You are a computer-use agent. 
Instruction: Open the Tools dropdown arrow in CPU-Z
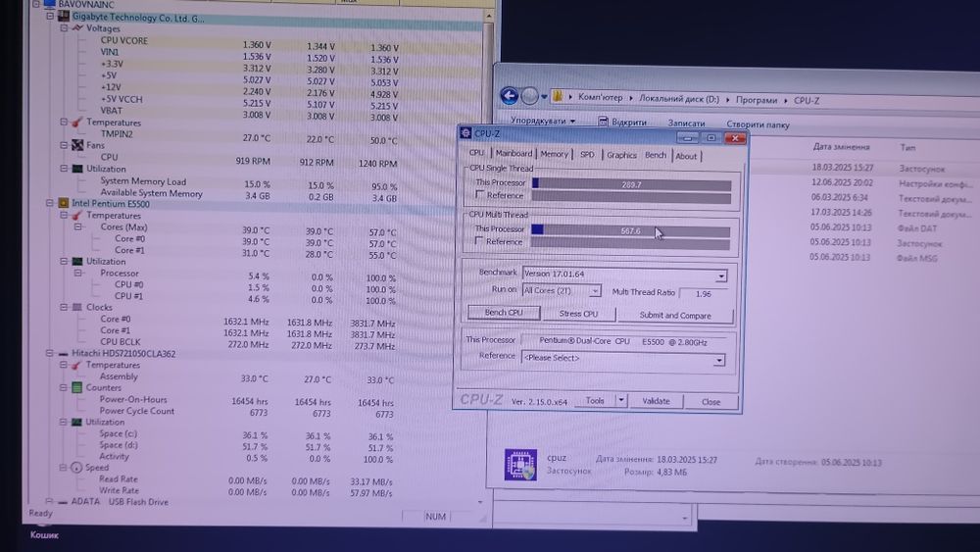point(620,400)
